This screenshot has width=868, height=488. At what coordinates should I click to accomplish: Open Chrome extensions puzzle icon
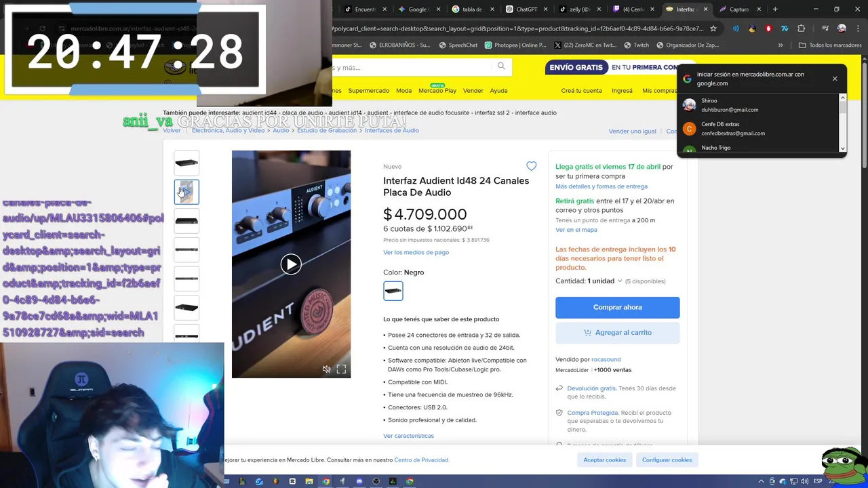coord(802,28)
